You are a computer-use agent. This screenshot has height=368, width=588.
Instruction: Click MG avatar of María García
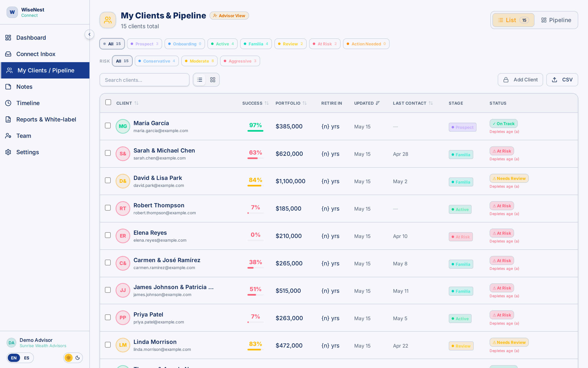coord(123,126)
